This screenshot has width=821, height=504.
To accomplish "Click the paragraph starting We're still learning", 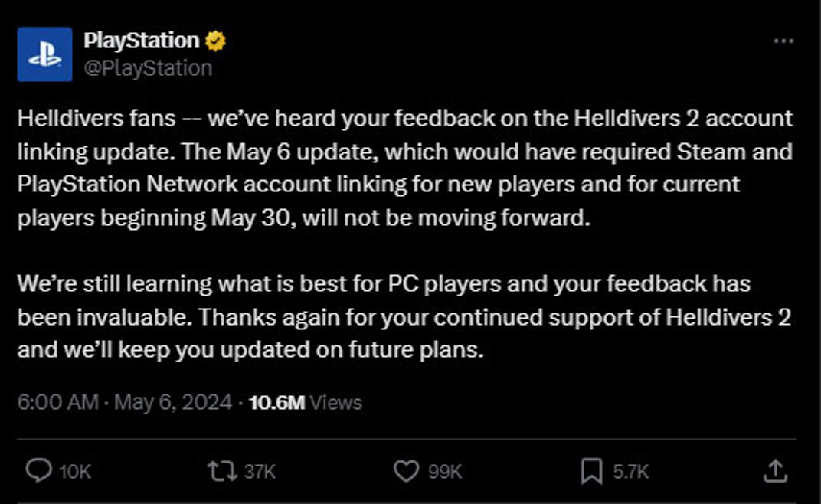I will (x=404, y=317).
